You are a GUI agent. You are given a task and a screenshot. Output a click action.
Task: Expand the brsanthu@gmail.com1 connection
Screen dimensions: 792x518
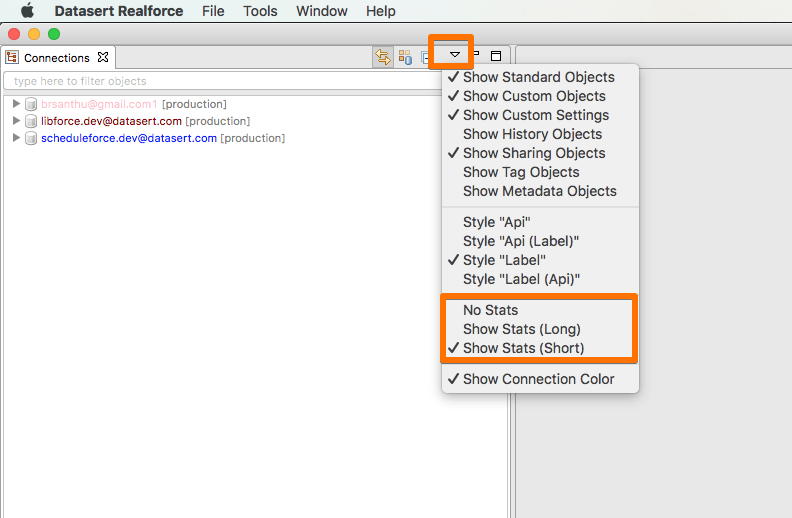pyautogui.click(x=16, y=103)
